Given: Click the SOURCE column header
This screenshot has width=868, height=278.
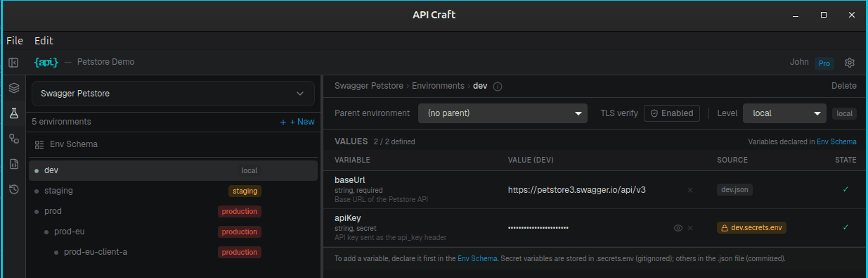Looking at the screenshot, I should tap(732, 160).
